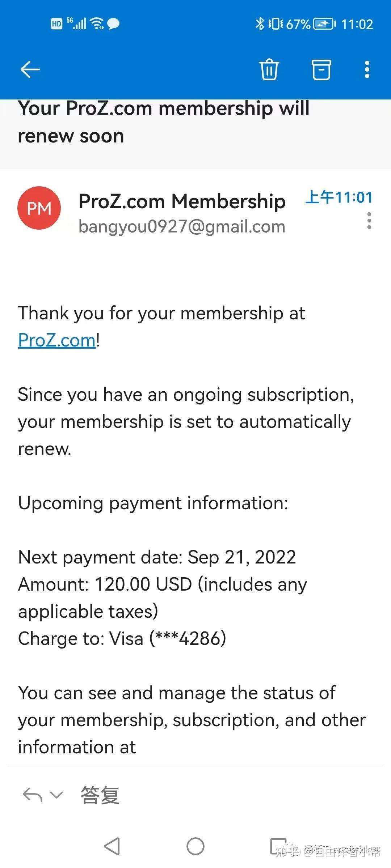
Task: Go back using the top-left arrow
Action: [30, 69]
